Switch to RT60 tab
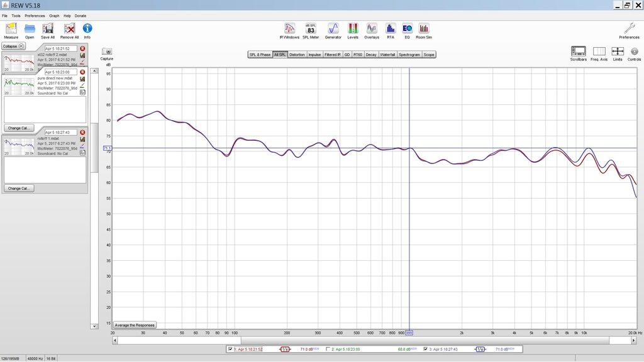This screenshot has width=644, height=362. click(358, 55)
